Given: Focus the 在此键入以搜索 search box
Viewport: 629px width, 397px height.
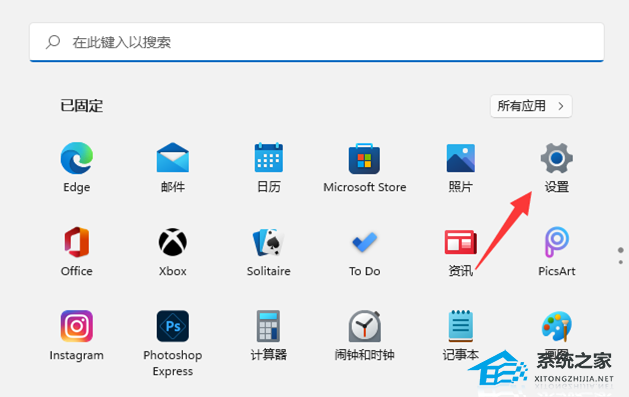Looking at the screenshot, I should [x=317, y=42].
